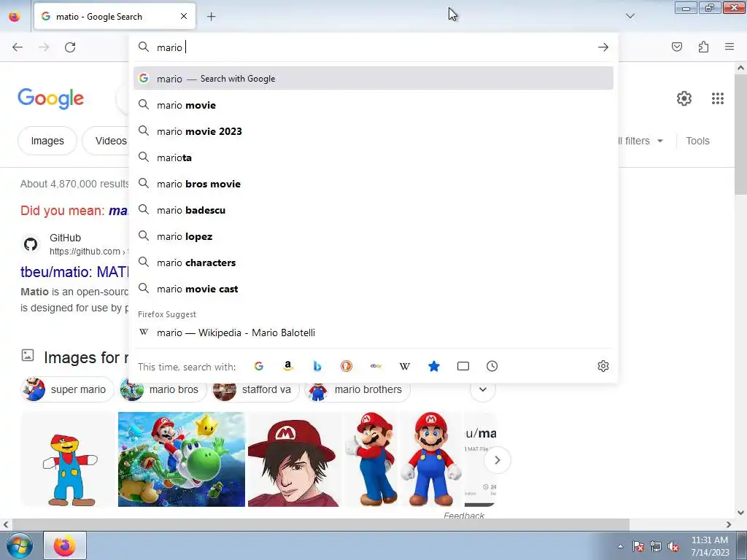Show hidden system tray icons
Screen dimensions: 747x560
click(x=620, y=546)
